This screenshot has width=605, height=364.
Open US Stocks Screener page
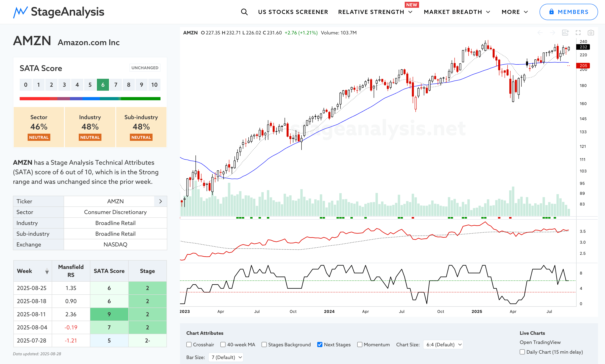click(293, 12)
